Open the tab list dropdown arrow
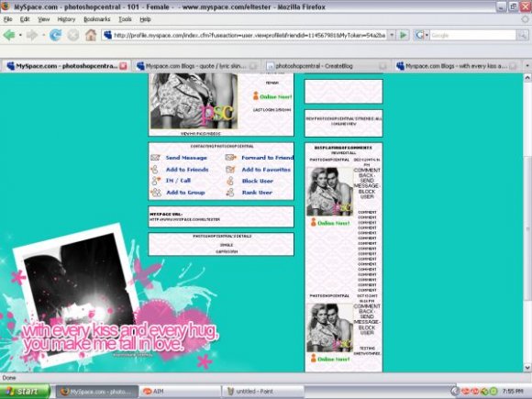The image size is (532, 399). tap(527, 66)
